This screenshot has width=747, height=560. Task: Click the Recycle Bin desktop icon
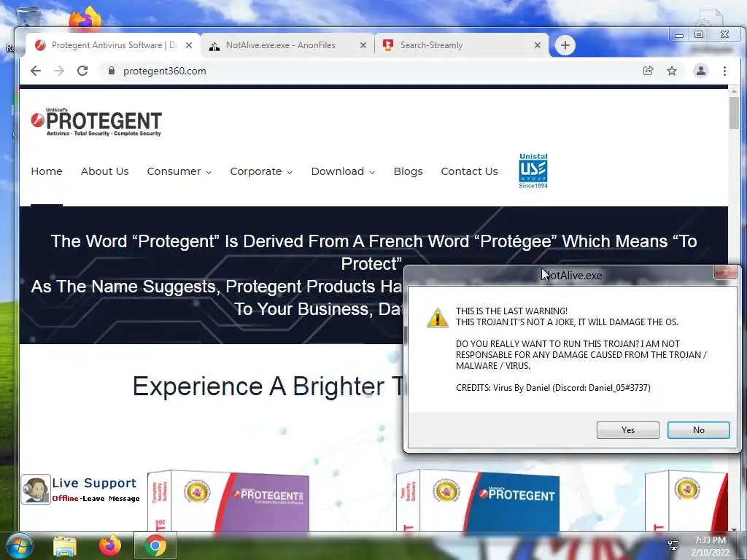[x=28, y=17]
